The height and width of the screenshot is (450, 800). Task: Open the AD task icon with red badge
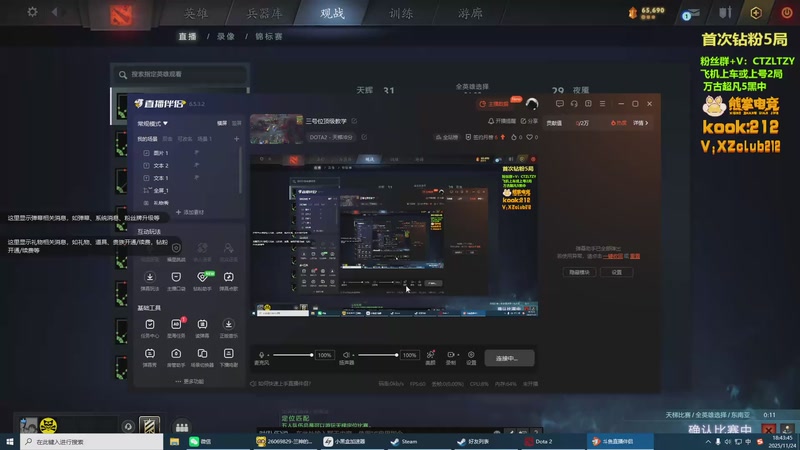tap(176, 328)
